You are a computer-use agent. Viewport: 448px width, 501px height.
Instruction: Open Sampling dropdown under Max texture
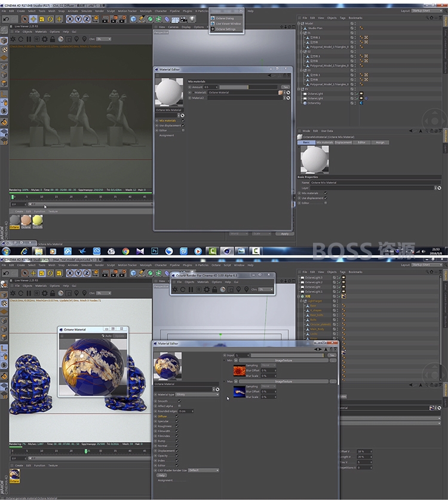(268, 386)
